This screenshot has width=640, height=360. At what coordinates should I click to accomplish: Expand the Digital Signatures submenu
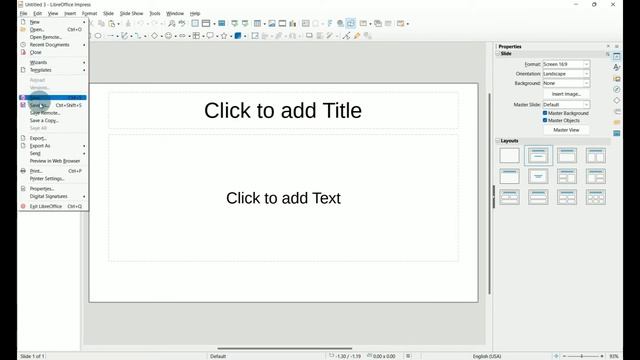53,196
